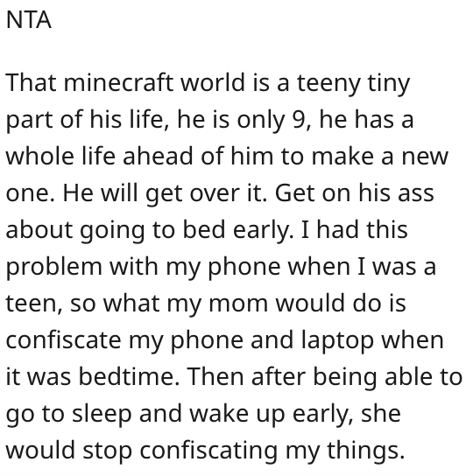Click the NTA verdict heading
This screenshot has height=476, width=473.
pos(29,20)
